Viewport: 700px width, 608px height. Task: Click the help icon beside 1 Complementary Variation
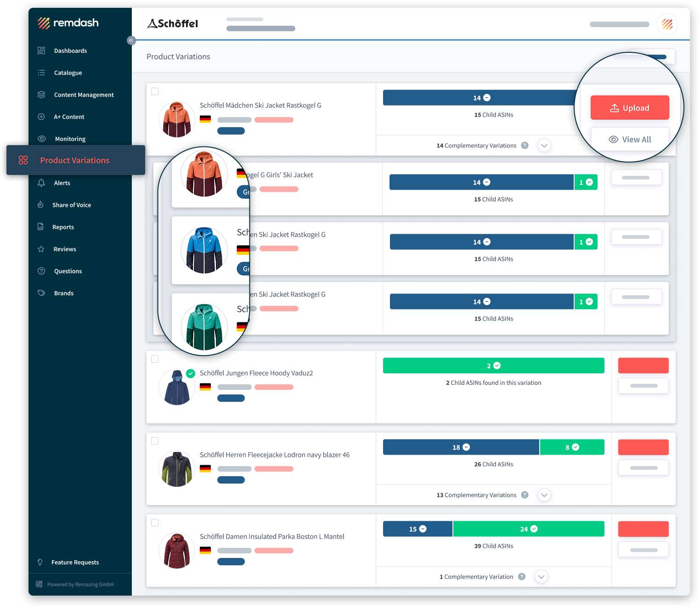pos(522,577)
